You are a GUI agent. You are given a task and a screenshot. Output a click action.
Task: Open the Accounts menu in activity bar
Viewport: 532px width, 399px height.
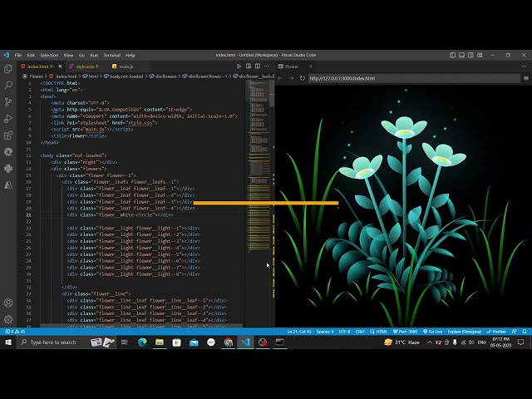pos(8,303)
